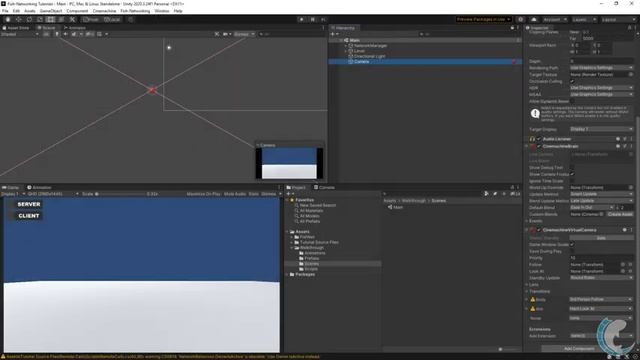The image size is (640, 360).
Task: Switch to the Console tab
Action: (324, 187)
